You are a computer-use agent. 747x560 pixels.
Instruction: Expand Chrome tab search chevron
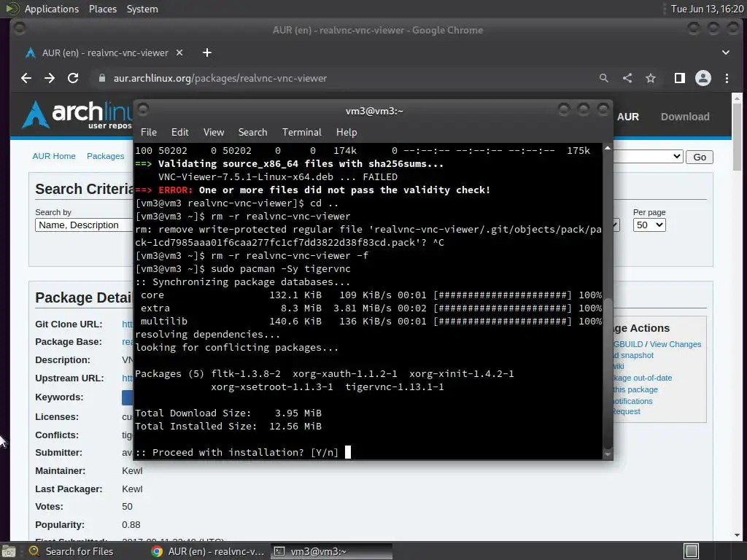coord(726,52)
